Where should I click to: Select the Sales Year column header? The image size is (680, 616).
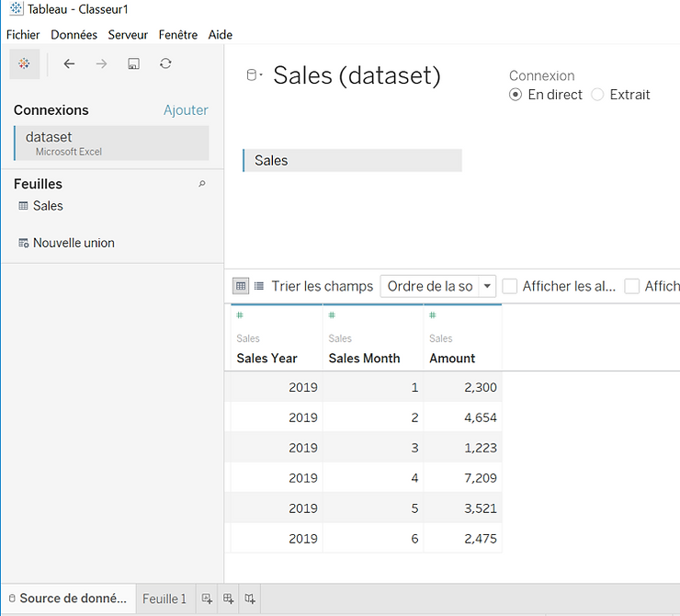(x=266, y=359)
